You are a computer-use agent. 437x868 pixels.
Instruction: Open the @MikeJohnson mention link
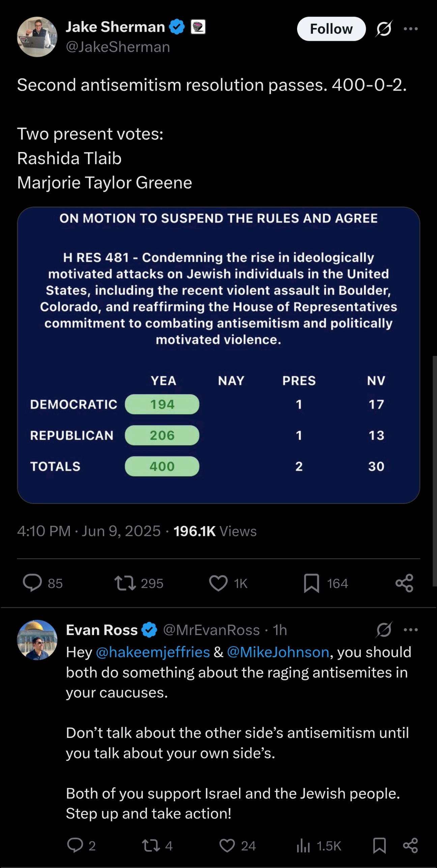click(x=278, y=652)
